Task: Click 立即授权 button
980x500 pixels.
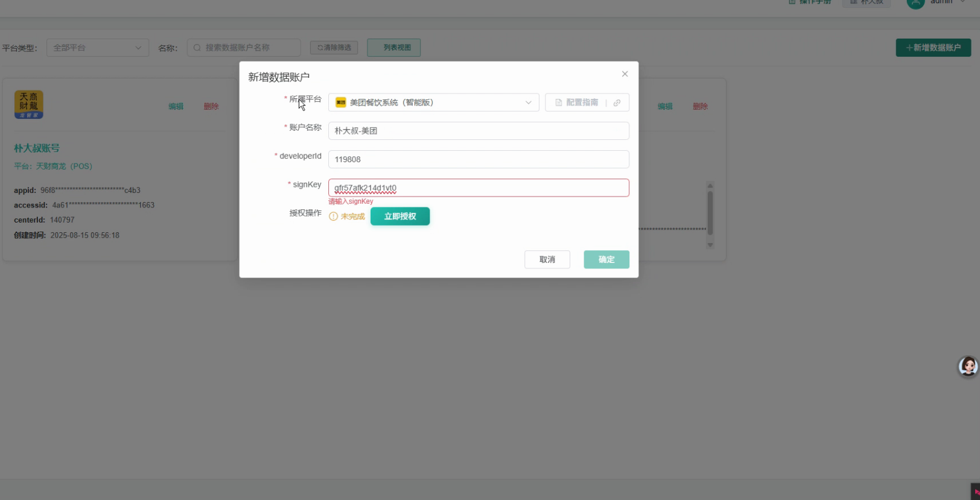Action: [x=400, y=217]
